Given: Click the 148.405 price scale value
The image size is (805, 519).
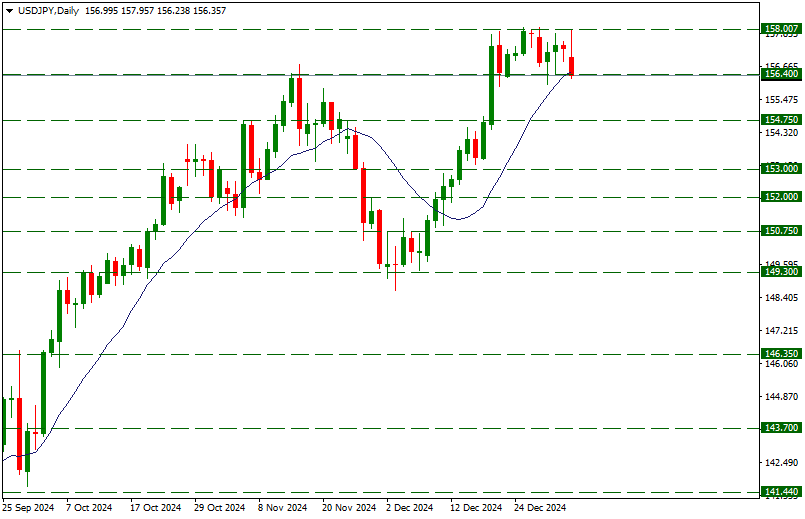Looking at the screenshot, I should [779, 298].
